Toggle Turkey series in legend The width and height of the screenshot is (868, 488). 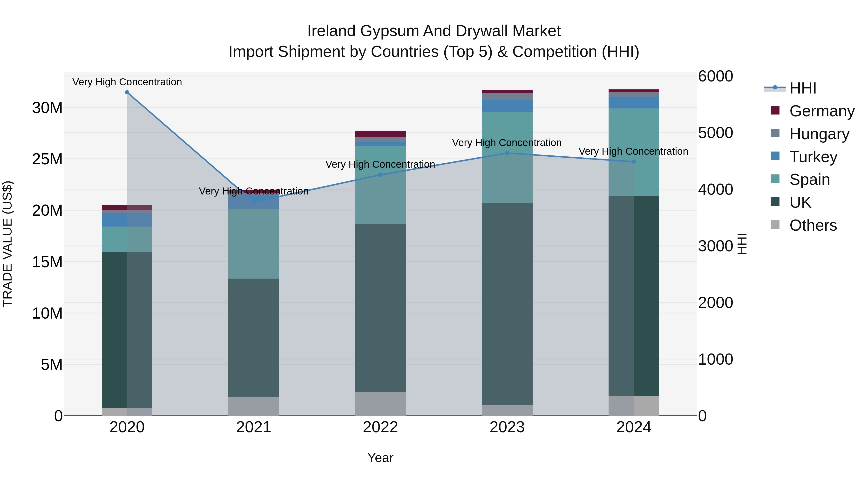click(804, 157)
